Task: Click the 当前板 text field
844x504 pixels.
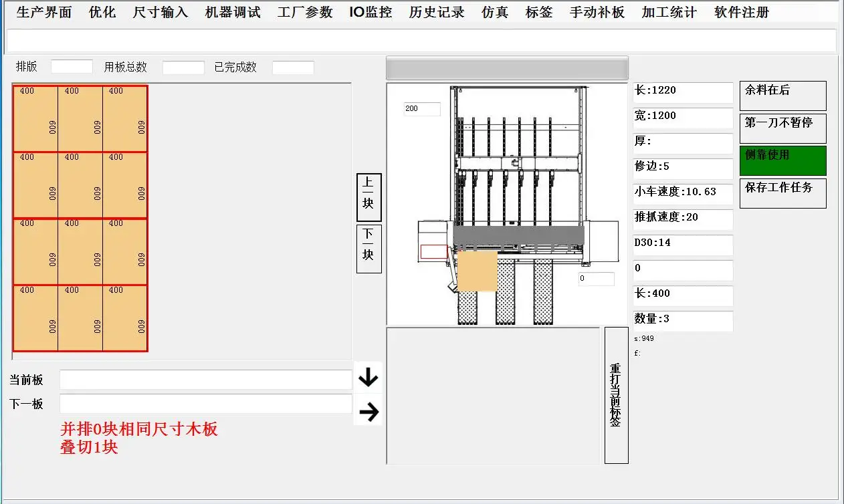Action: point(205,380)
